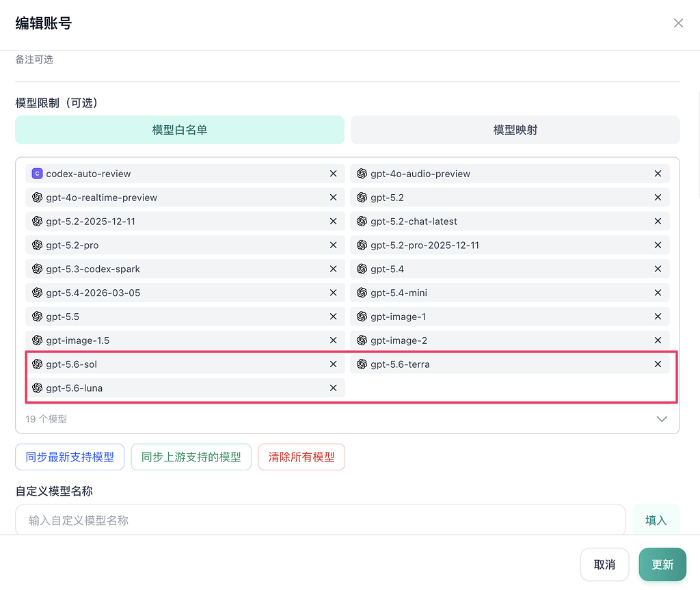700x590 pixels.
Task: Click 同步上游支持的模型 button
Action: click(x=191, y=457)
